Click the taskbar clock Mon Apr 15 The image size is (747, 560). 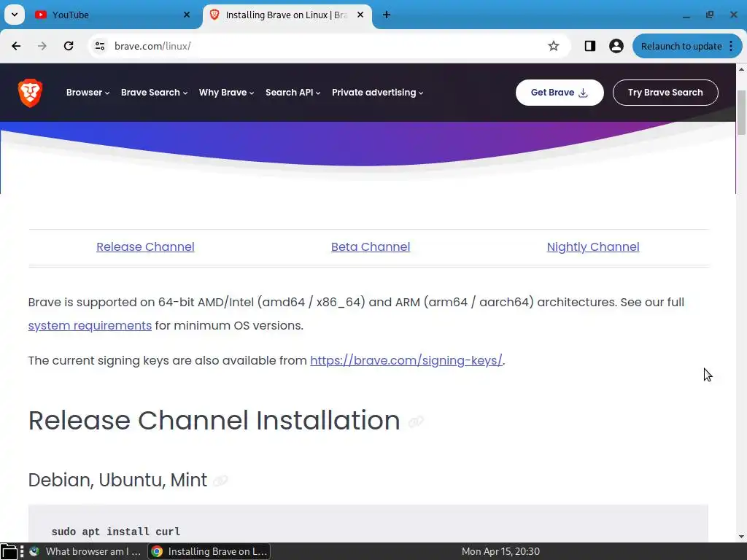point(500,551)
